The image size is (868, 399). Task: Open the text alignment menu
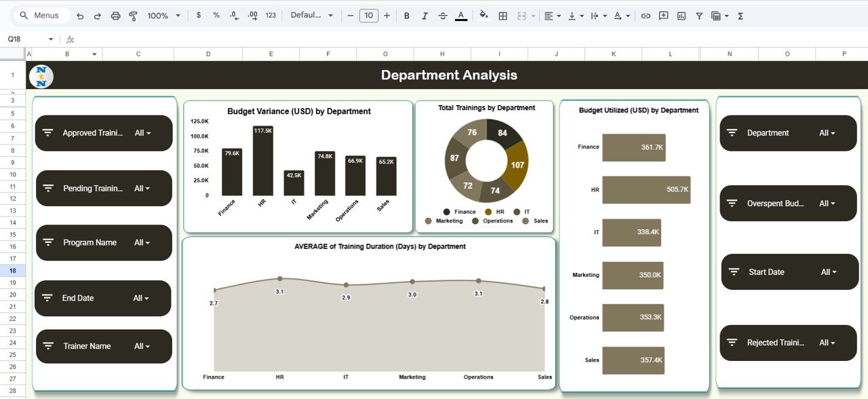[553, 15]
